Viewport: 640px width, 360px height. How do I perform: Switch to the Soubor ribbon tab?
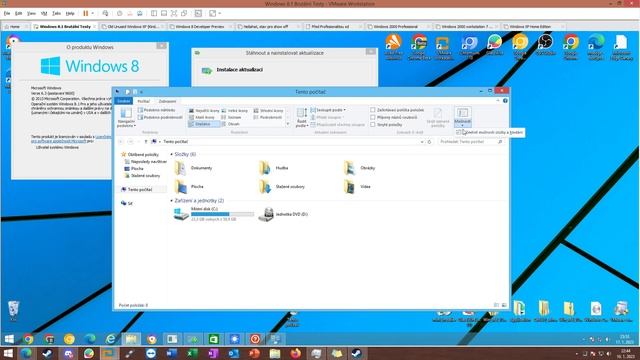tap(124, 101)
